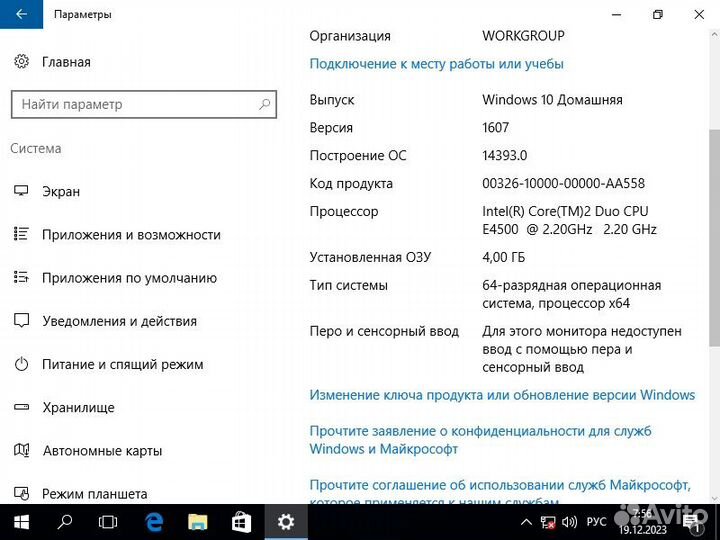The width and height of the screenshot is (720, 540).
Task: Show hidden tray icons chevron
Action: [x=526, y=522]
